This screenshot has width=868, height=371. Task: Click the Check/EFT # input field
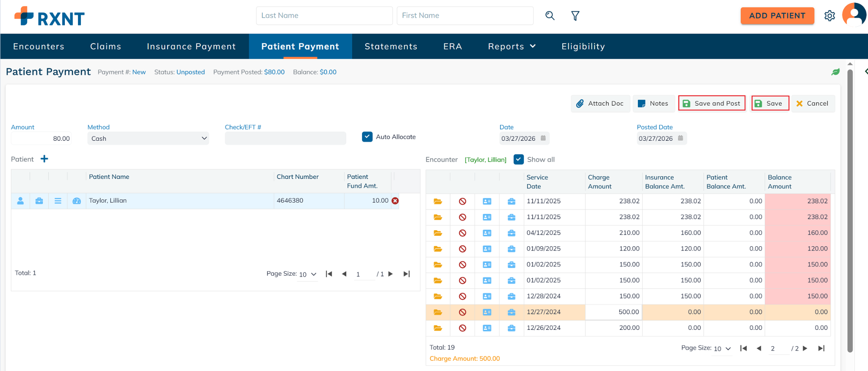285,139
